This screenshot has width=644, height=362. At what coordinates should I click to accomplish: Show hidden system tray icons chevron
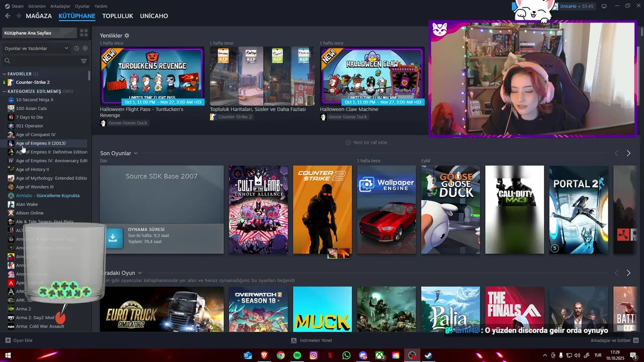click(545, 355)
